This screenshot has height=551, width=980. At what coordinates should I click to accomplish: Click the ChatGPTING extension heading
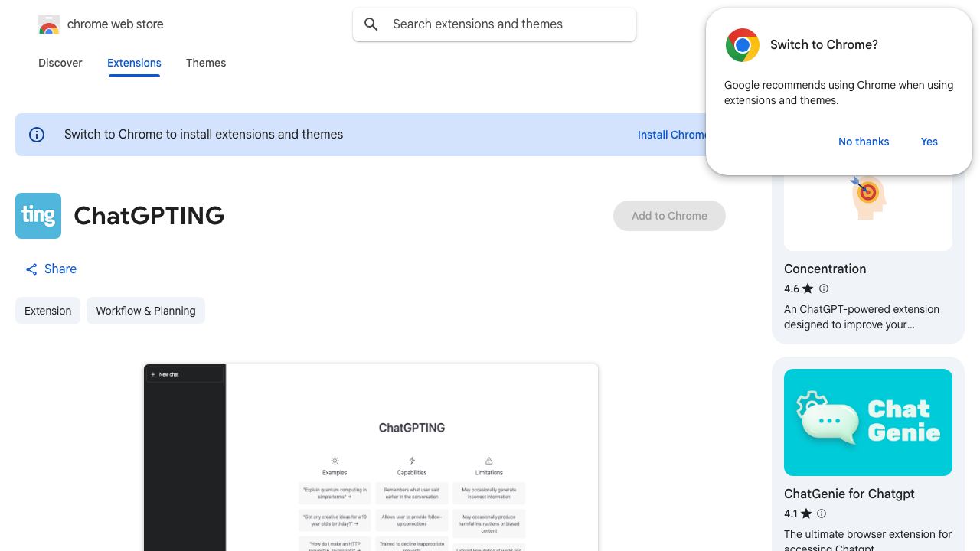click(149, 216)
